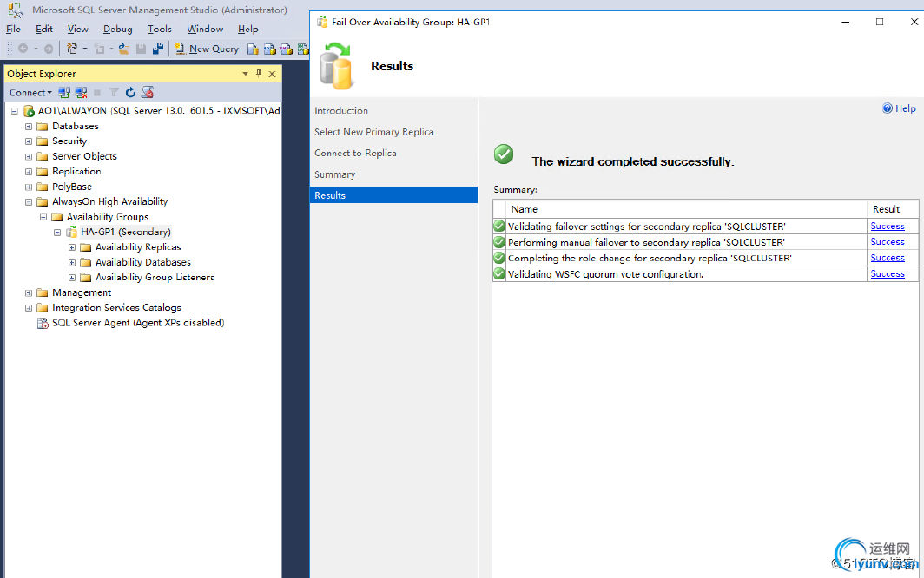Click the Disconnect server icon

coord(82,93)
